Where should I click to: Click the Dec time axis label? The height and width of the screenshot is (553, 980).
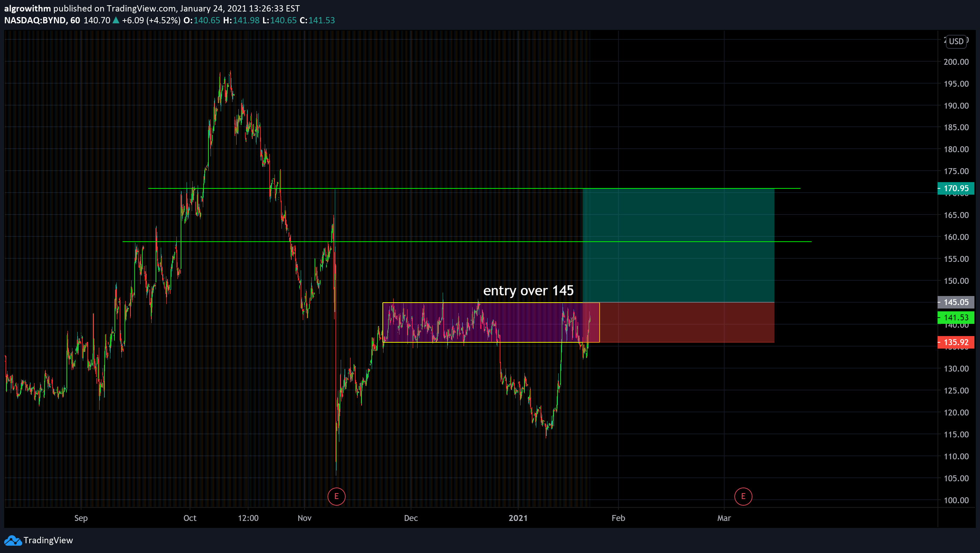point(411,518)
